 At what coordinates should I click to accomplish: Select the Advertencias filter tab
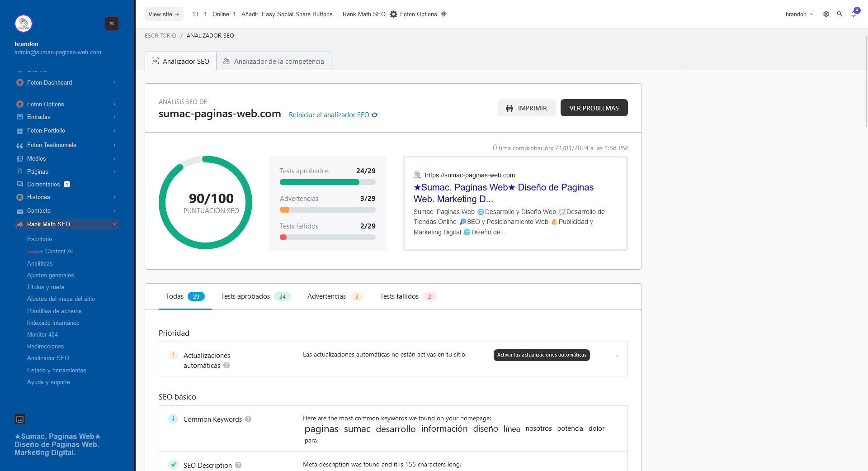pyautogui.click(x=335, y=296)
